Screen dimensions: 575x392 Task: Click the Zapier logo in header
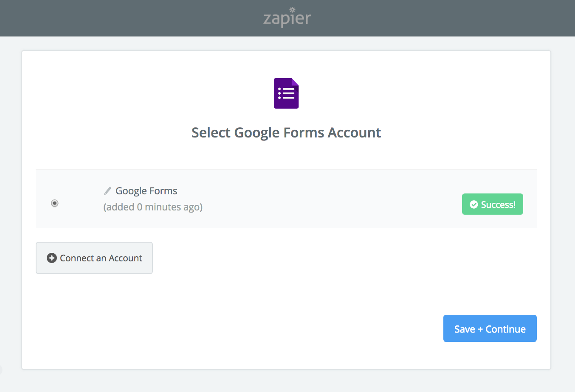point(287,17)
